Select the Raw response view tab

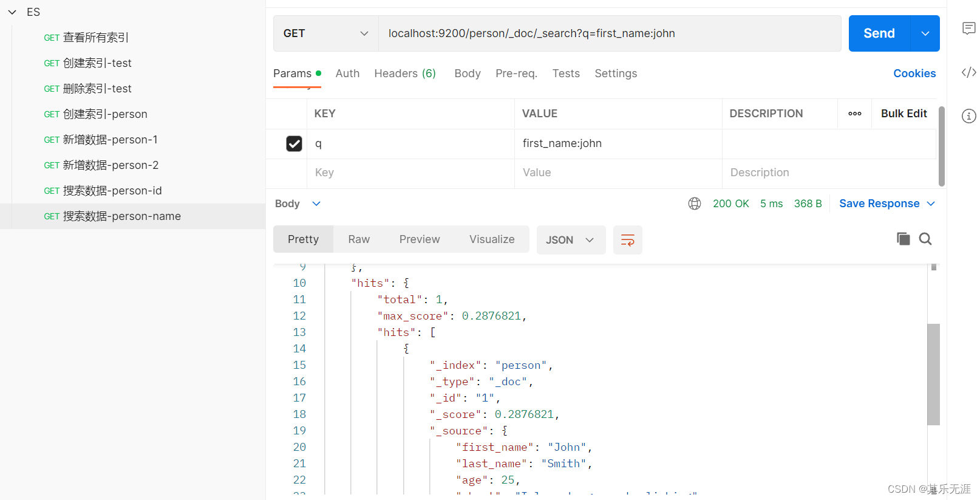(x=359, y=239)
